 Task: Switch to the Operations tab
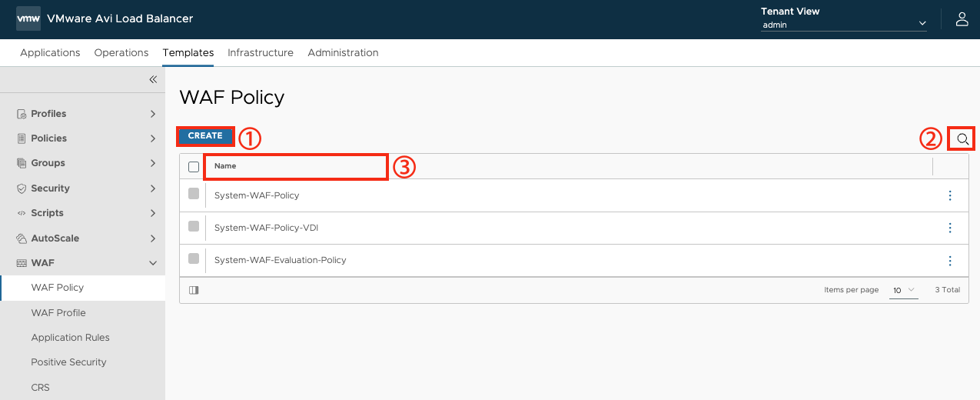121,53
